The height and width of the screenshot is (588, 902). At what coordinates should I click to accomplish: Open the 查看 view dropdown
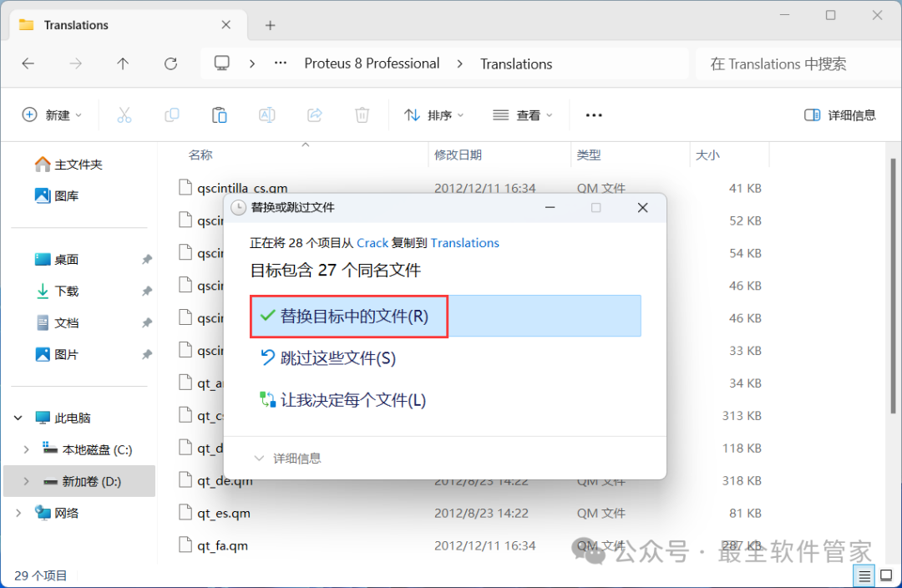tap(523, 115)
